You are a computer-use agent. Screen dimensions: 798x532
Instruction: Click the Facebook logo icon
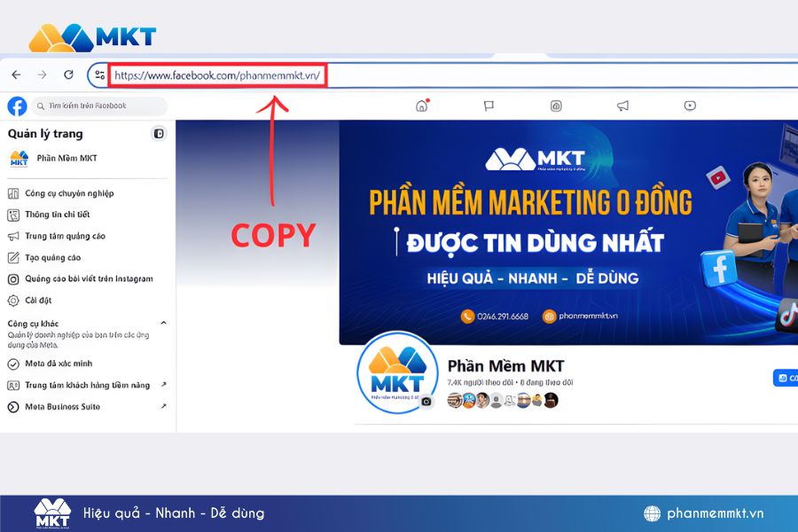tap(16, 106)
